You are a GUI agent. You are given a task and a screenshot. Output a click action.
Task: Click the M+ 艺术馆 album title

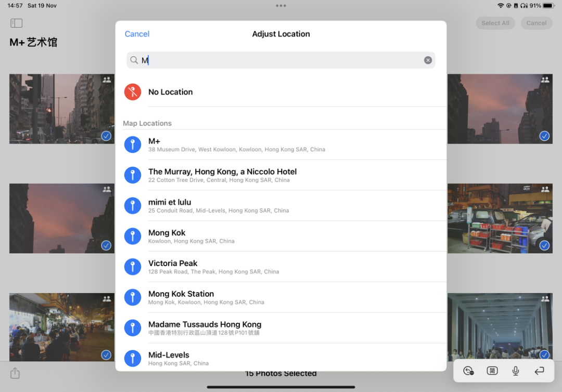pos(33,42)
